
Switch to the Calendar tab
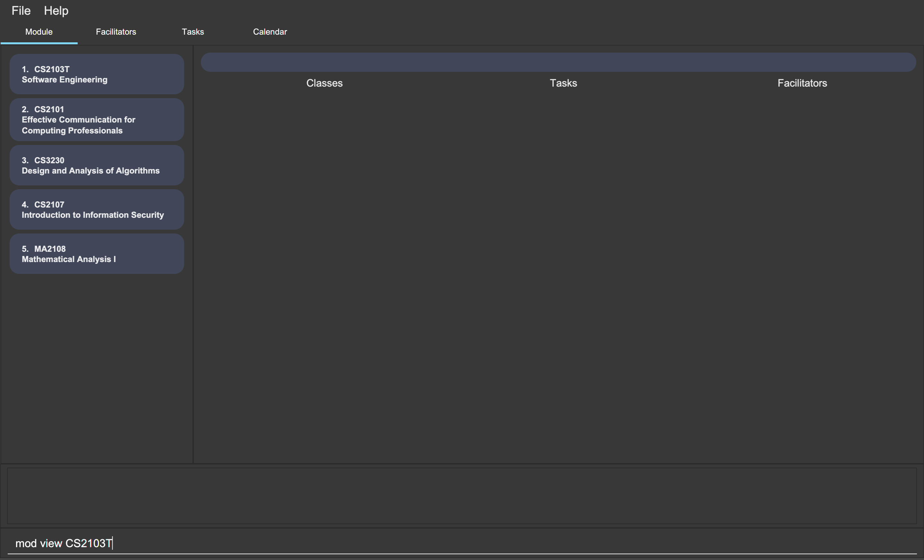270,32
